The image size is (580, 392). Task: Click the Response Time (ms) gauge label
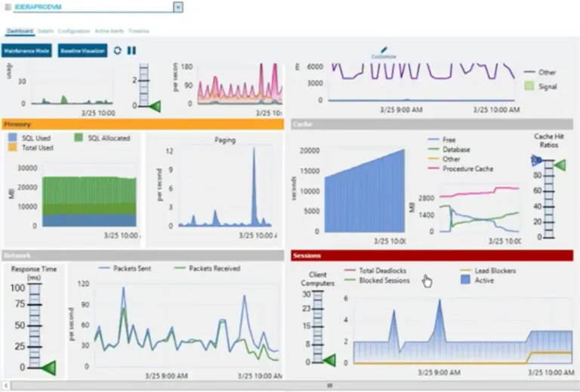34,273
